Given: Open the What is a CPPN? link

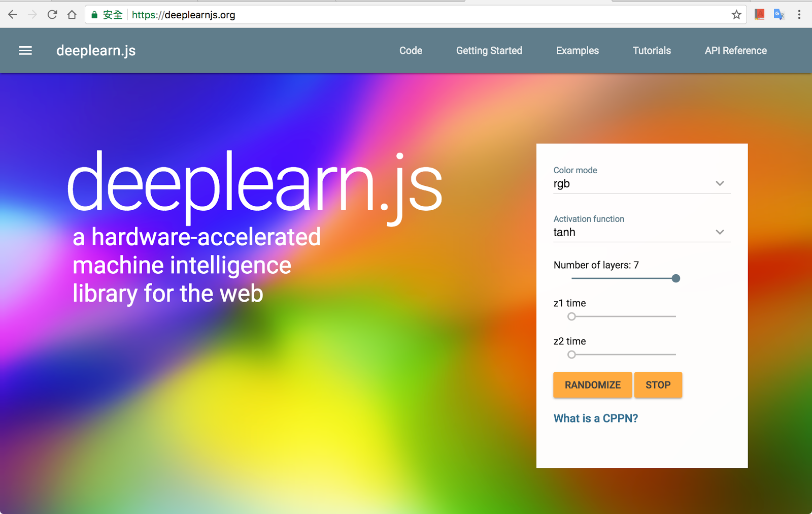Looking at the screenshot, I should tap(596, 419).
